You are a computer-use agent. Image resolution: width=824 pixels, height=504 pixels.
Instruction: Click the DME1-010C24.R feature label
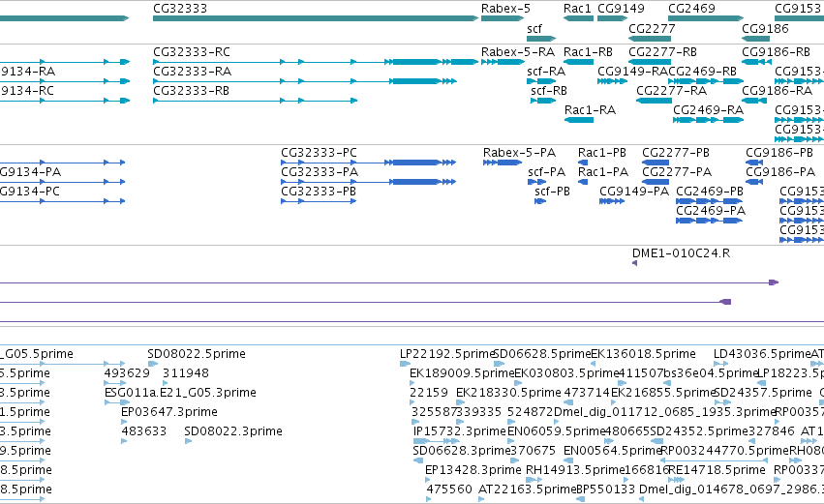pyautogui.click(x=681, y=254)
